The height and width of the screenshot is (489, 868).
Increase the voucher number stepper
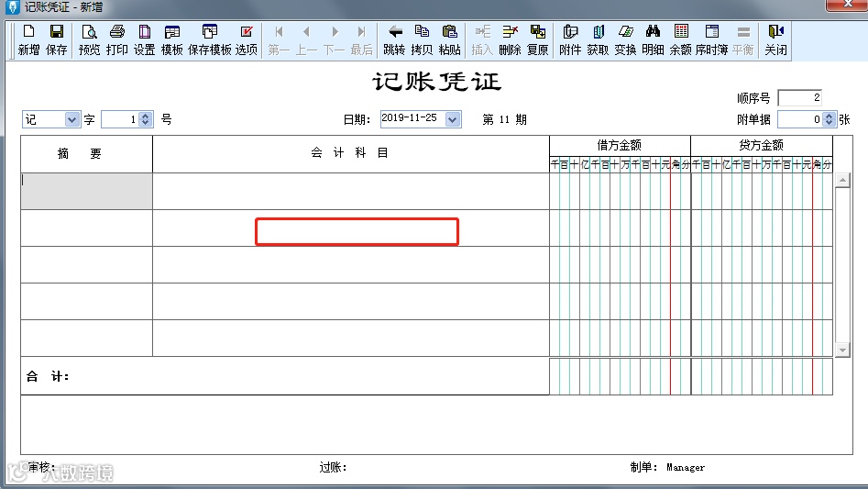point(145,116)
